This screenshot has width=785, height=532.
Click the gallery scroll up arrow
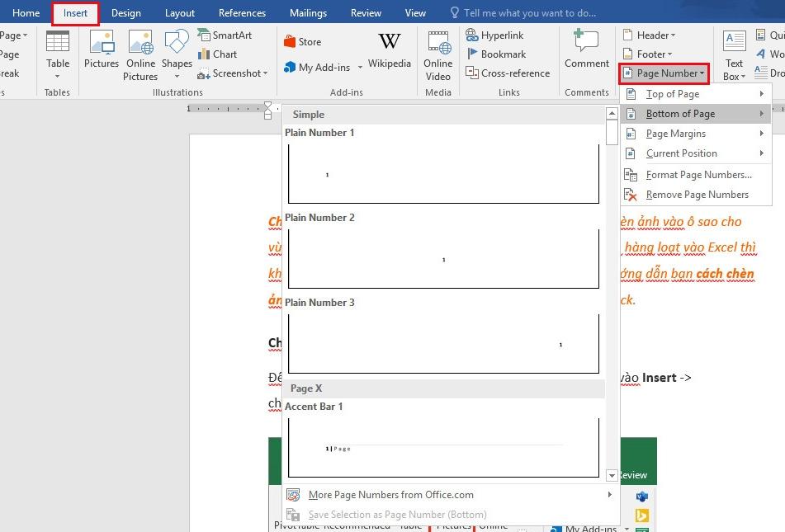[x=612, y=114]
